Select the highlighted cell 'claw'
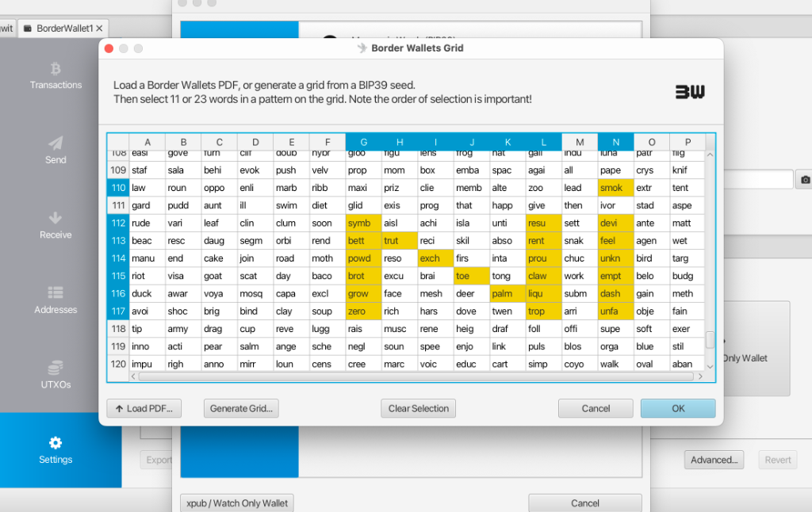 click(543, 276)
